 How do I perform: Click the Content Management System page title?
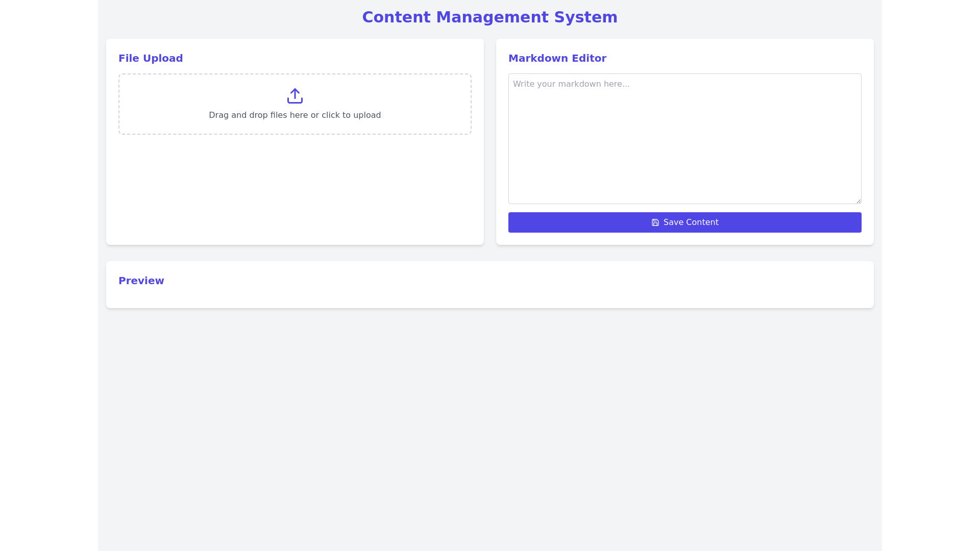[x=490, y=17]
